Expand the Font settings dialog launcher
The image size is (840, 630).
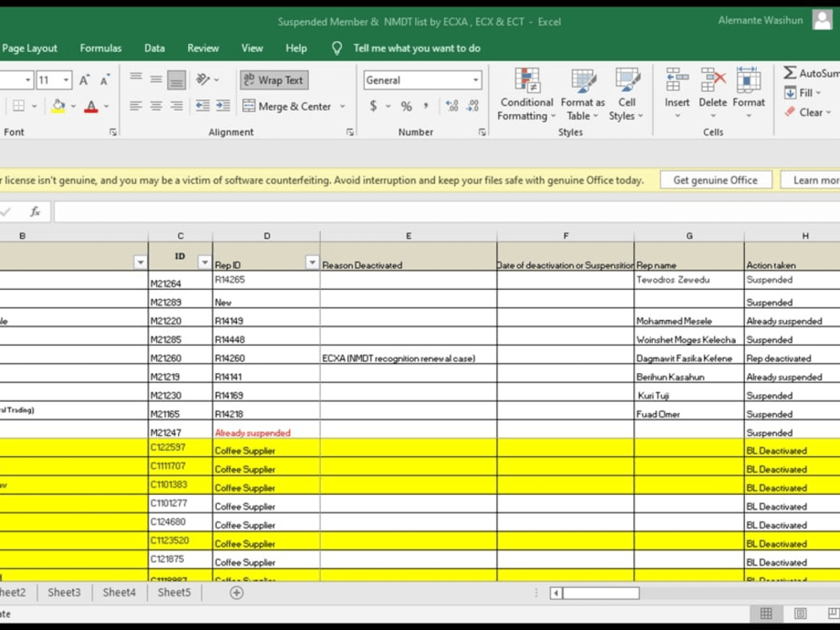[113, 133]
